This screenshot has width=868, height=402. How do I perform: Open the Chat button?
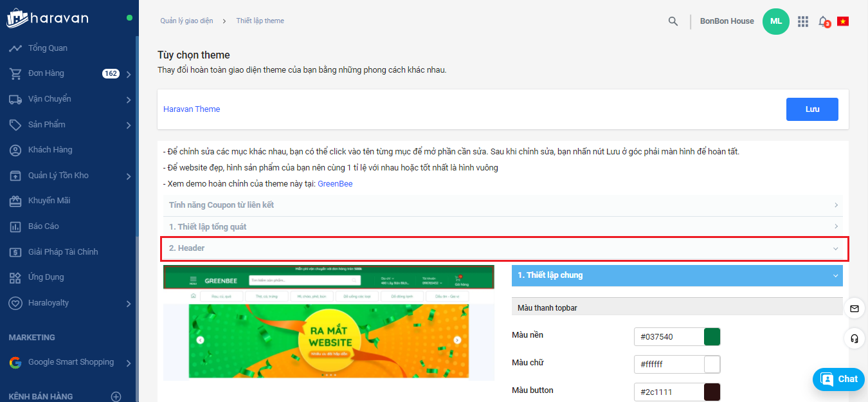tap(838, 379)
